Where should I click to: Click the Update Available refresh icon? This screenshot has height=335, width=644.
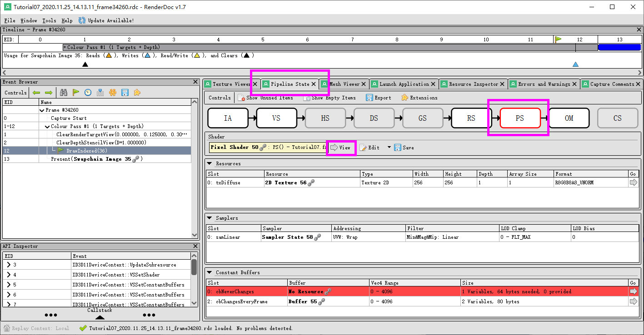tap(82, 20)
